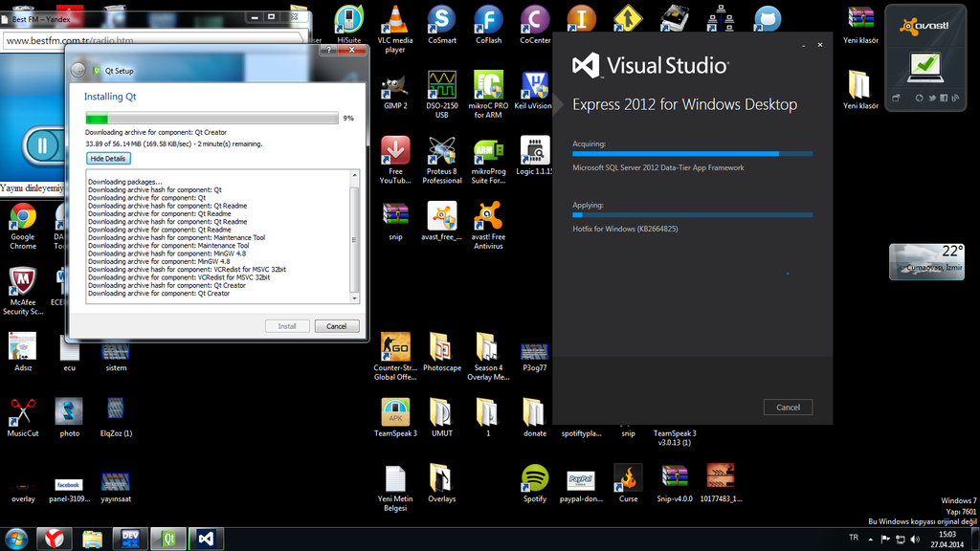The width and height of the screenshot is (980, 551).
Task: Show hidden system tray icons
Action: coord(871,540)
